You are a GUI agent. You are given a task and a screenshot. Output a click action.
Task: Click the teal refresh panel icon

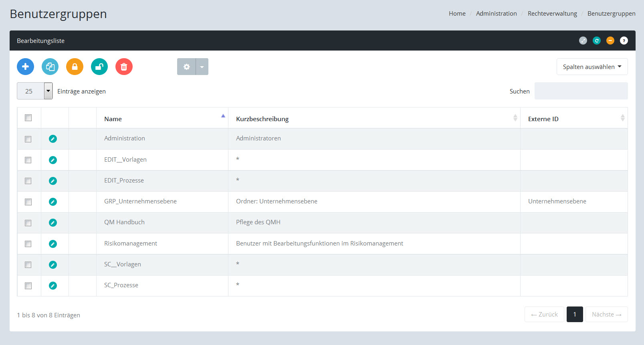tap(597, 41)
